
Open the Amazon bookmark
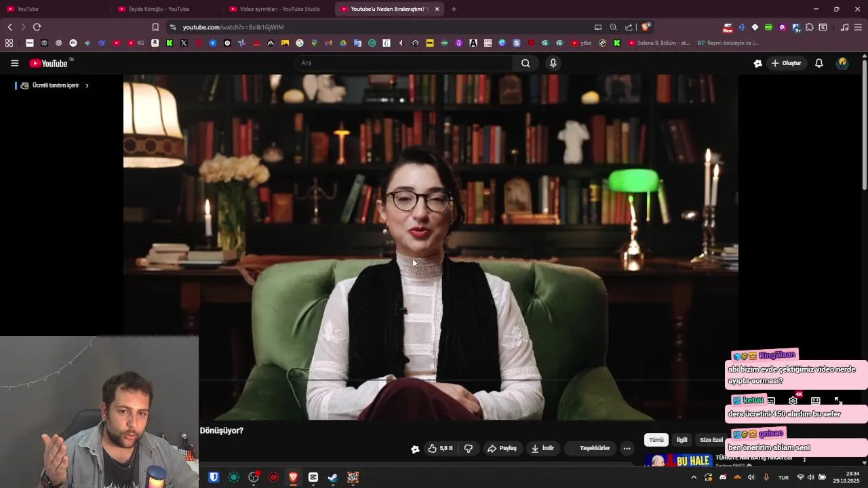[x=155, y=43]
